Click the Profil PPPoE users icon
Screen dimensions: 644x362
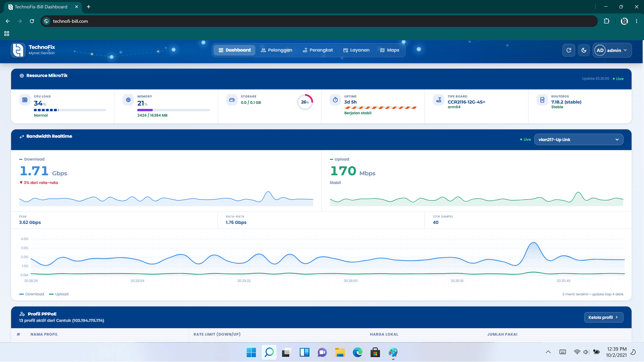coord(22,314)
